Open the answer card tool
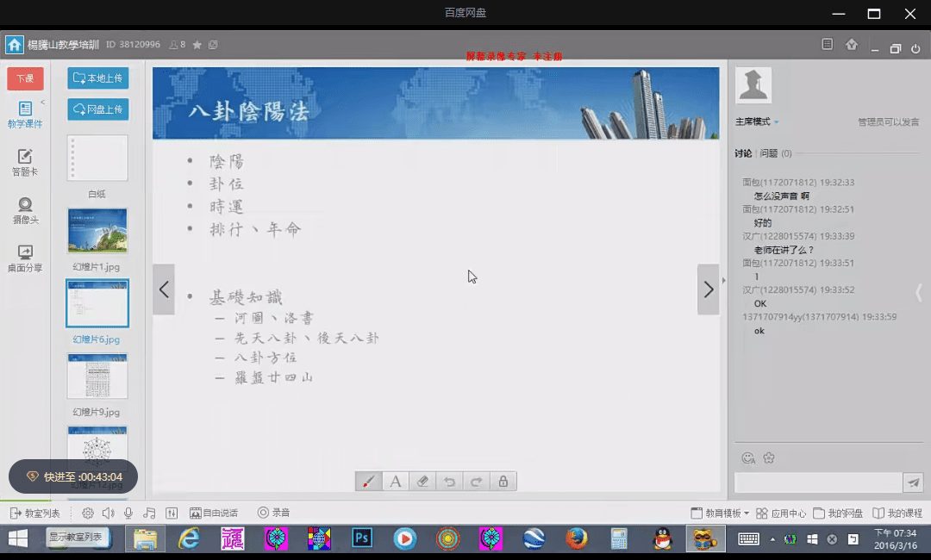The image size is (931, 560). point(25,162)
